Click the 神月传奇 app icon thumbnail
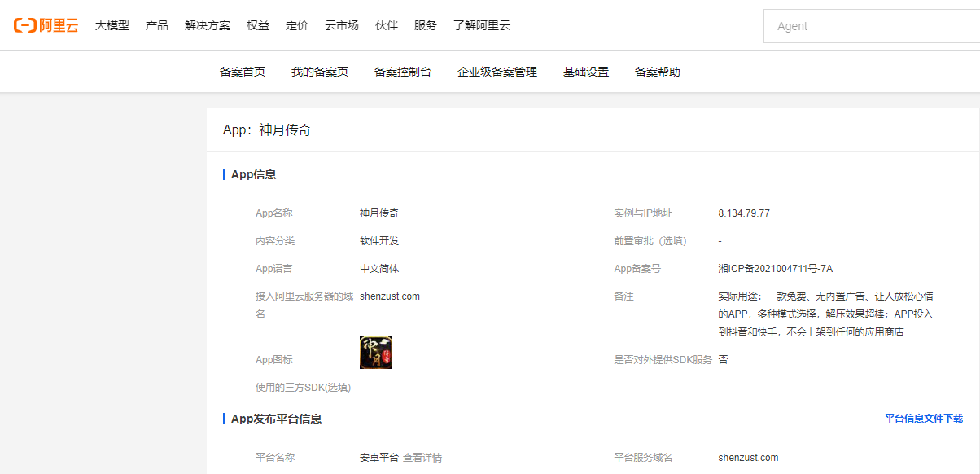Image resolution: width=980 pixels, height=474 pixels. pos(376,353)
